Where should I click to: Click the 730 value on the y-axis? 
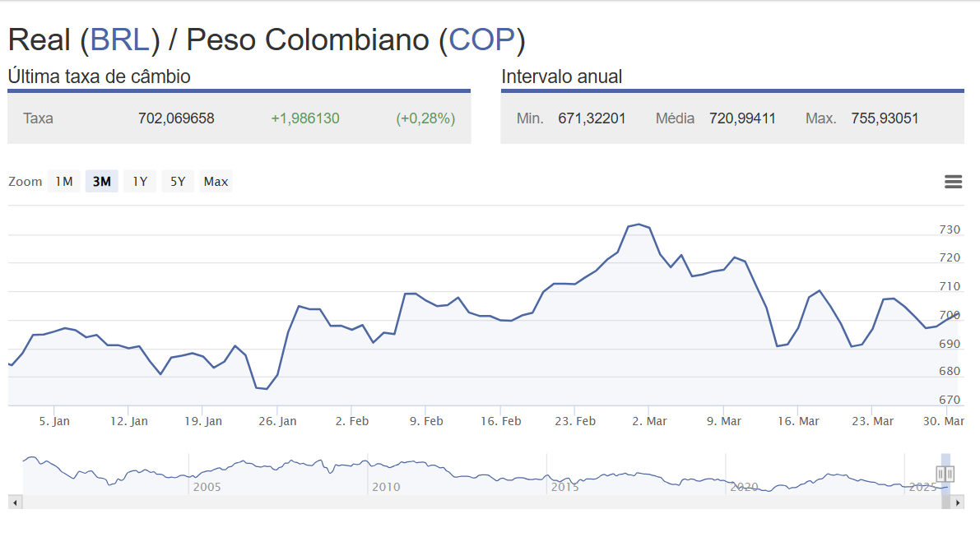tap(950, 229)
